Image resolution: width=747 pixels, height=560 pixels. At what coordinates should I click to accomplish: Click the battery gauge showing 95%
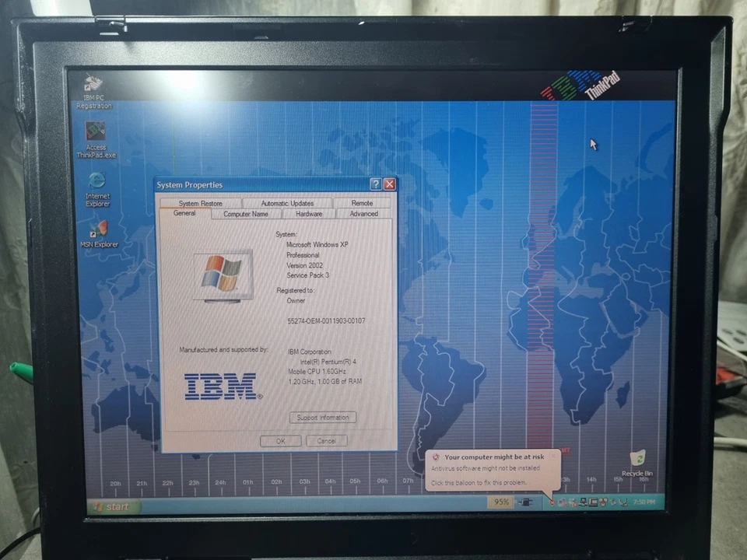(502, 502)
